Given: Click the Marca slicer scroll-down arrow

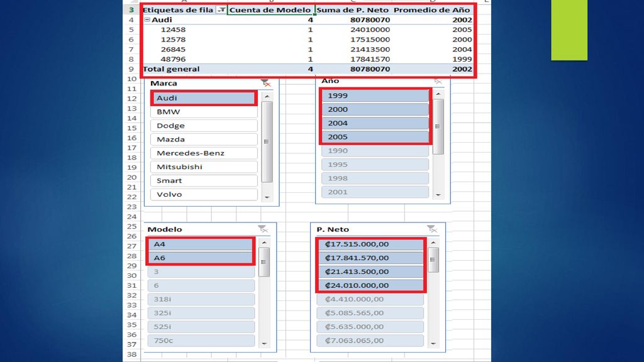Looking at the screenshot, I should click(x=267, y=197).
